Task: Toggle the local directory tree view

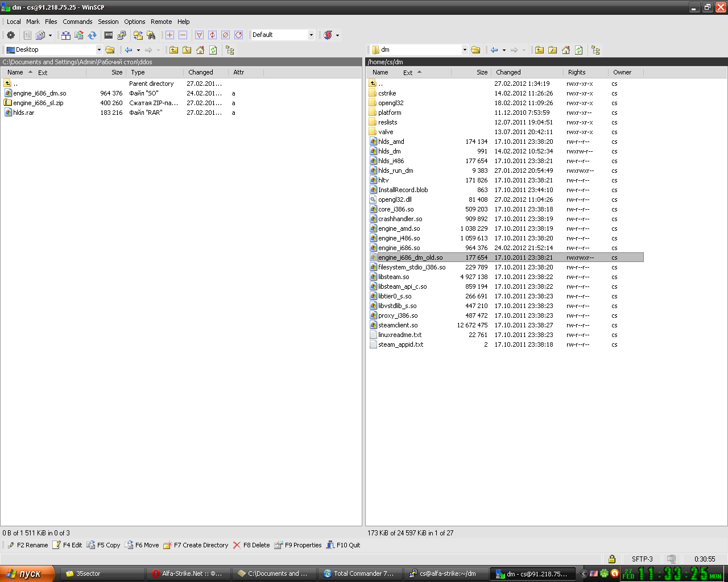Action: 230,50
